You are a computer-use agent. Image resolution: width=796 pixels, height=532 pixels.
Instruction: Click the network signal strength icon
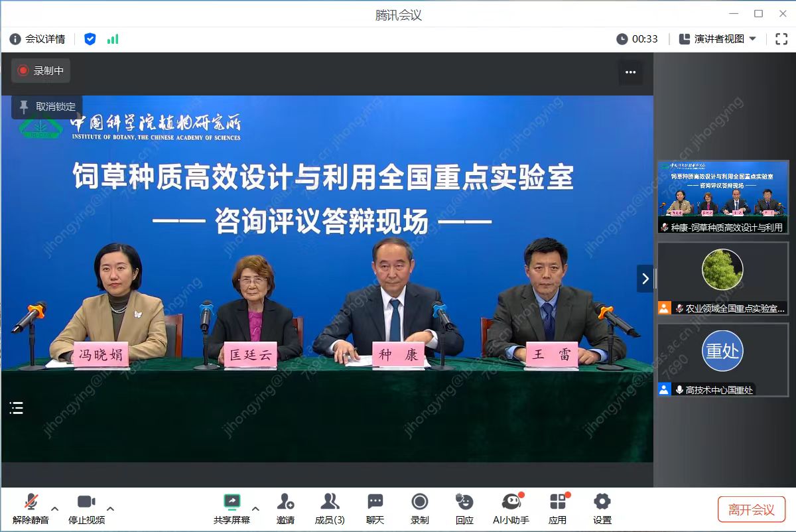(x=113, y=39)
